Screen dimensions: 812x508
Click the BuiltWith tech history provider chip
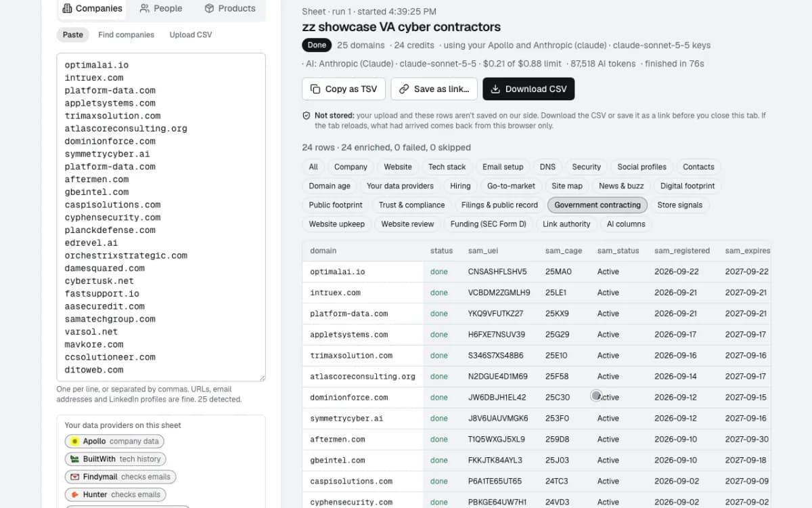point(115,459)
